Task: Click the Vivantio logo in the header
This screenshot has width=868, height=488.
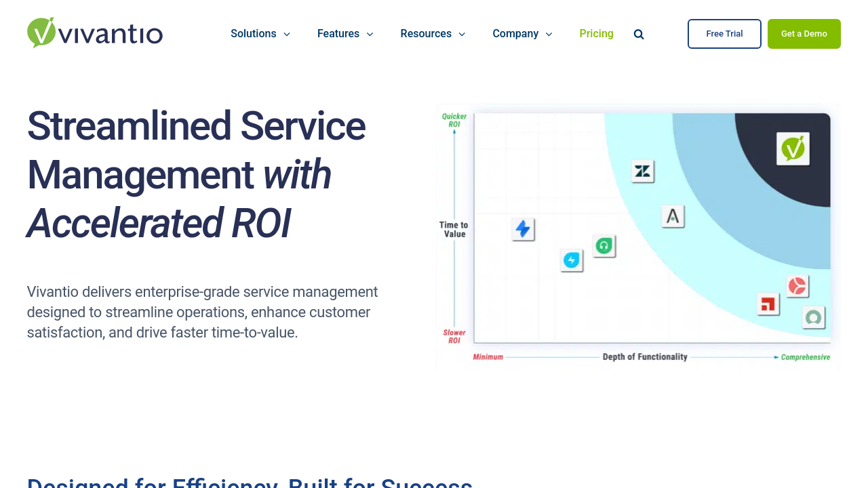Action: (95, 33)
